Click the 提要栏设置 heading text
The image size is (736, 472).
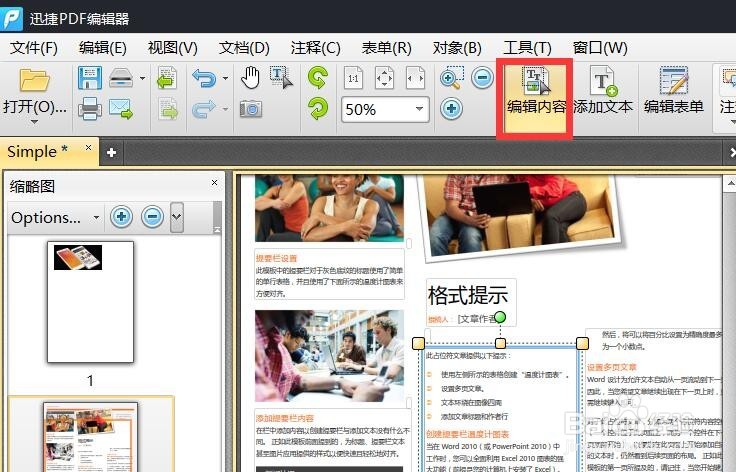tap(276, 258)
